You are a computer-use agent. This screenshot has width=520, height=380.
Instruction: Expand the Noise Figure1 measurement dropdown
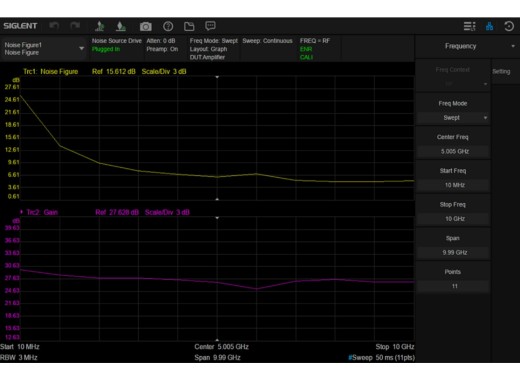(x=44, y=49)
